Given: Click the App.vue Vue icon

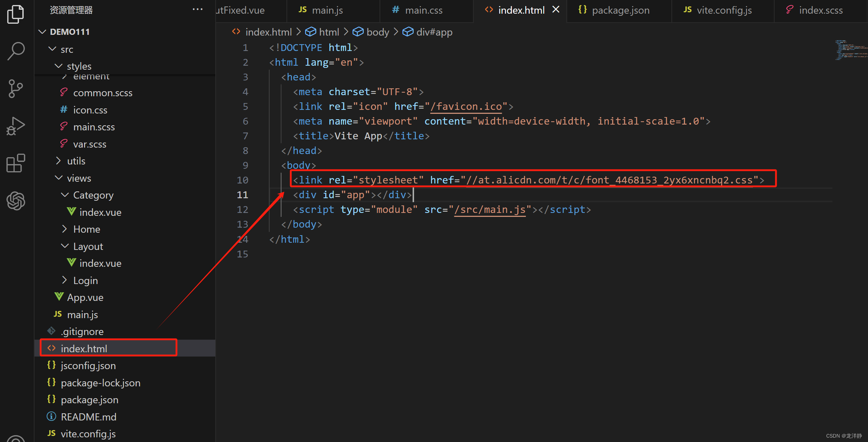Looking at the screenshot, I should 58,297.
